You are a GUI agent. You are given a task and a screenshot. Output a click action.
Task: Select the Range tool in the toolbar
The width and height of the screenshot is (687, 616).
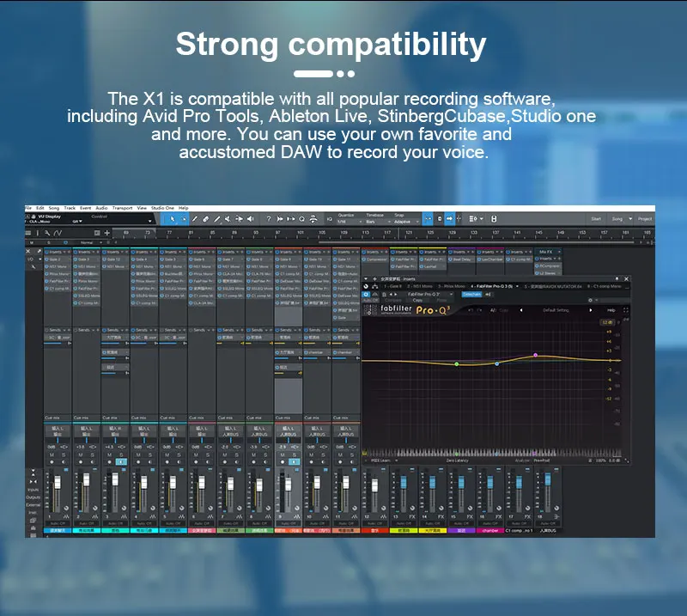click(x=184, y=219)
